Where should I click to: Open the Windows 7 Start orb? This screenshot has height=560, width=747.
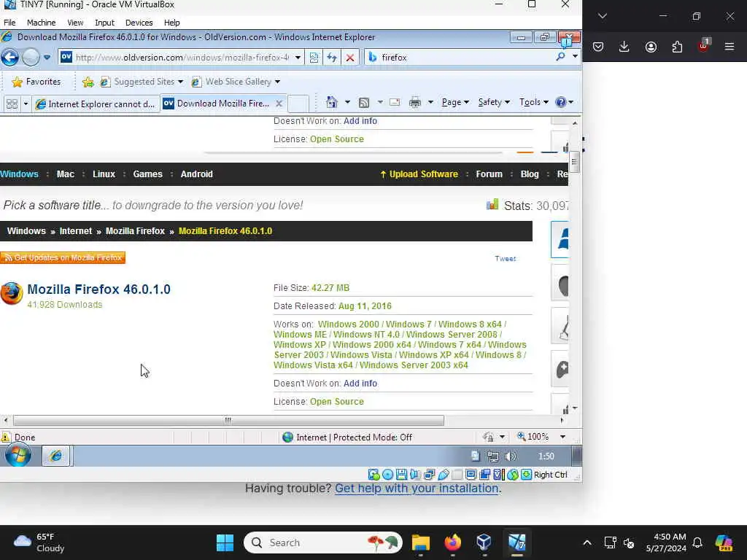[x=18, y=456]
